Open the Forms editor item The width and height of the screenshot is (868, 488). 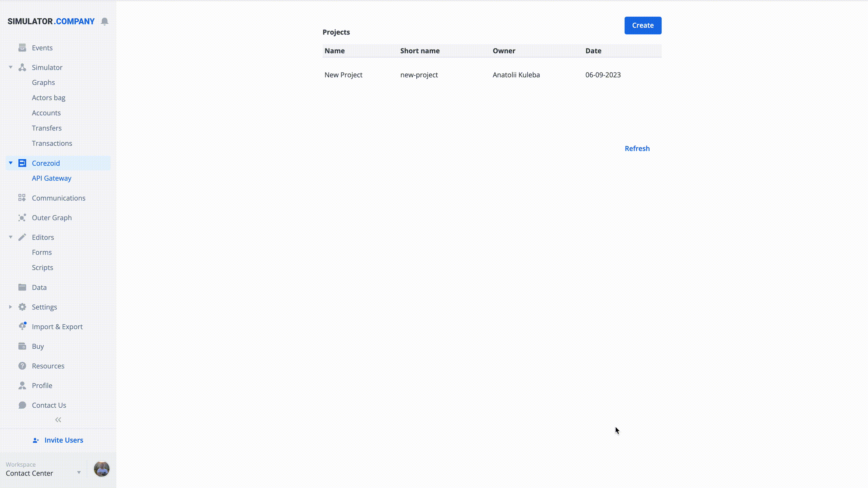[42, 252]
